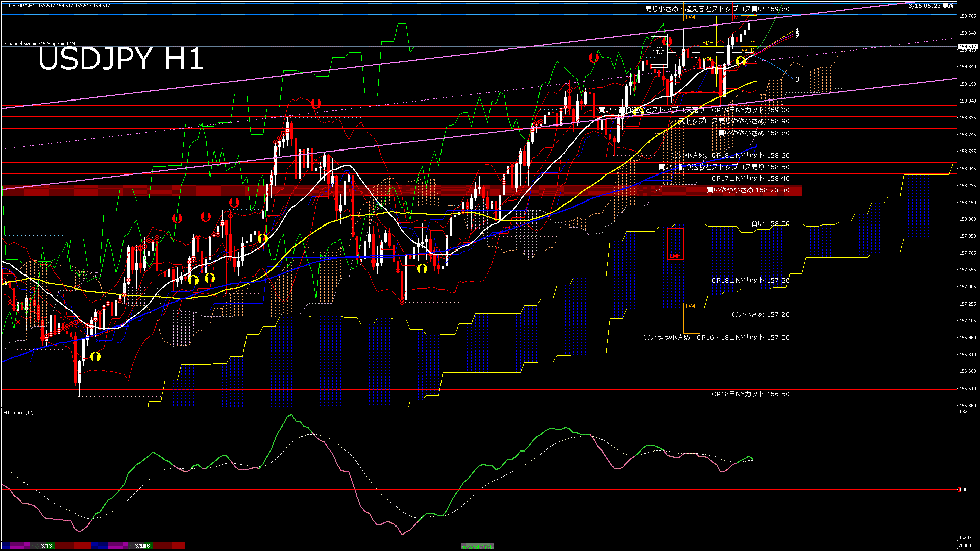Screen dimensions: 980x551
Task: Click the 3/13 date marker on session bar
Action: tap(46, 546)
